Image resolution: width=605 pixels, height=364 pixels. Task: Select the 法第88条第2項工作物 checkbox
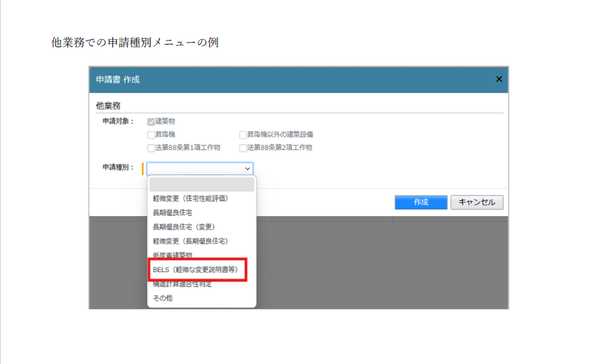(243, 148)
